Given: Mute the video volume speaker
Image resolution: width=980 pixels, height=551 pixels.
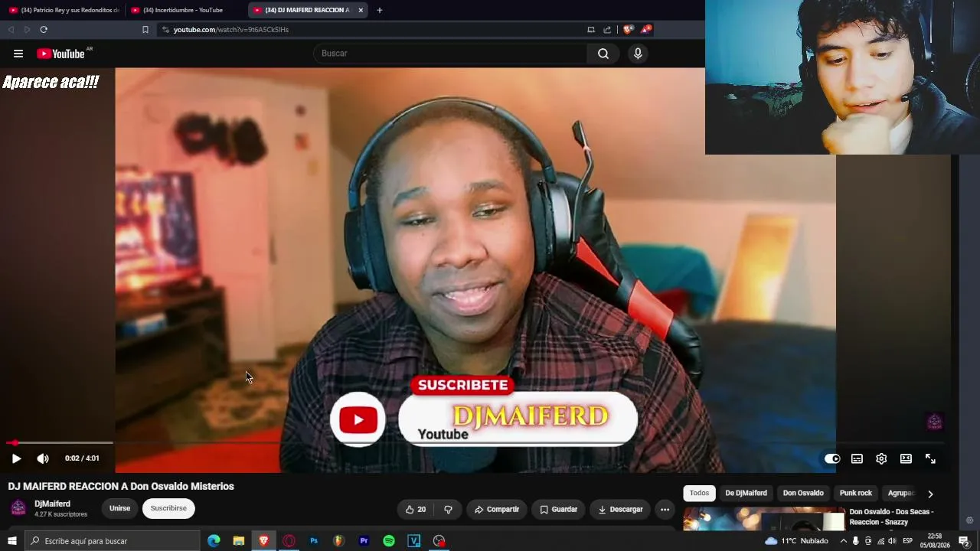Looking at the screenshot, I should tap(43, 458).
